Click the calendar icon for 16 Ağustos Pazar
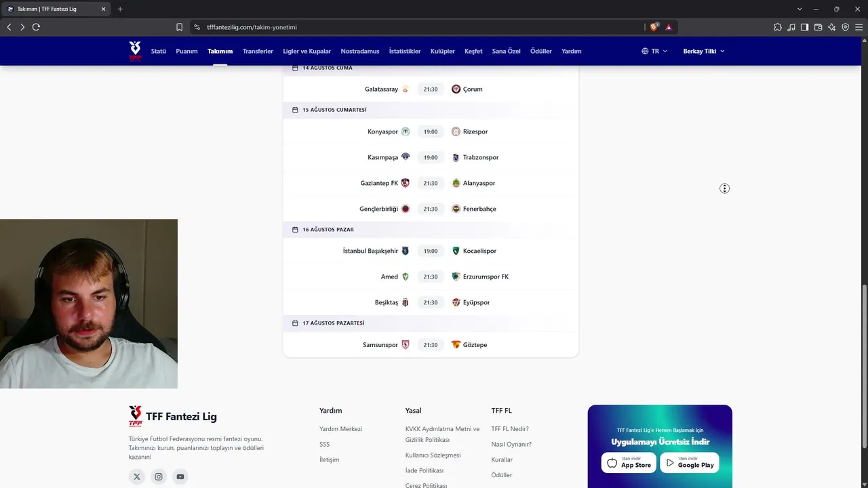Image resolution: width=868 pixels, height=488 pixels. click(295, 230)
